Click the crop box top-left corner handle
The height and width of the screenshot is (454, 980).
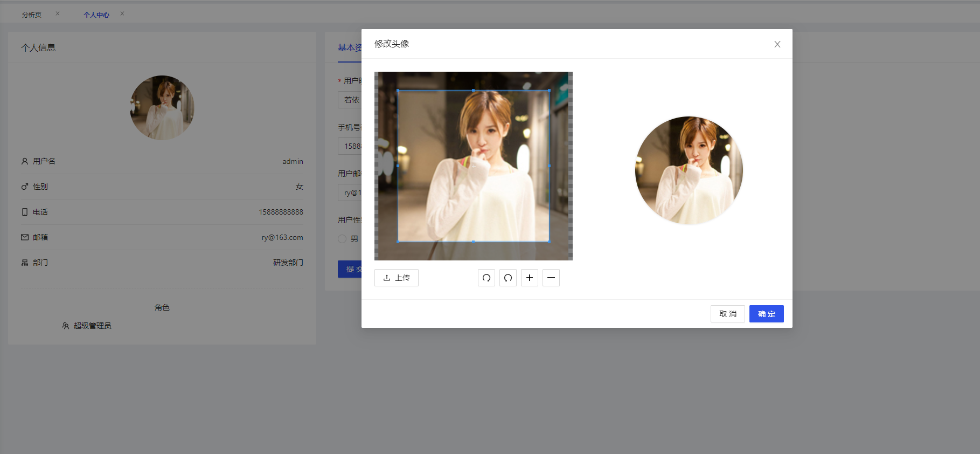[x=398, y=91]
